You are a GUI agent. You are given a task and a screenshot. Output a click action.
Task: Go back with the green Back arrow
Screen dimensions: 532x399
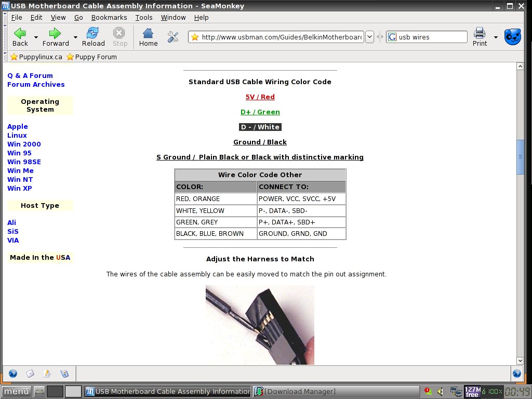point(20,37)
